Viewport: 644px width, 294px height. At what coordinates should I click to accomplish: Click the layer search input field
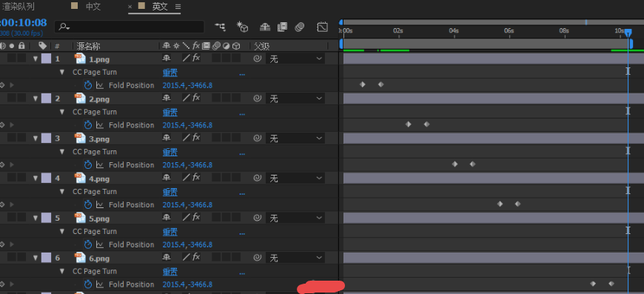pyautogui.click(x=130, y=27)
